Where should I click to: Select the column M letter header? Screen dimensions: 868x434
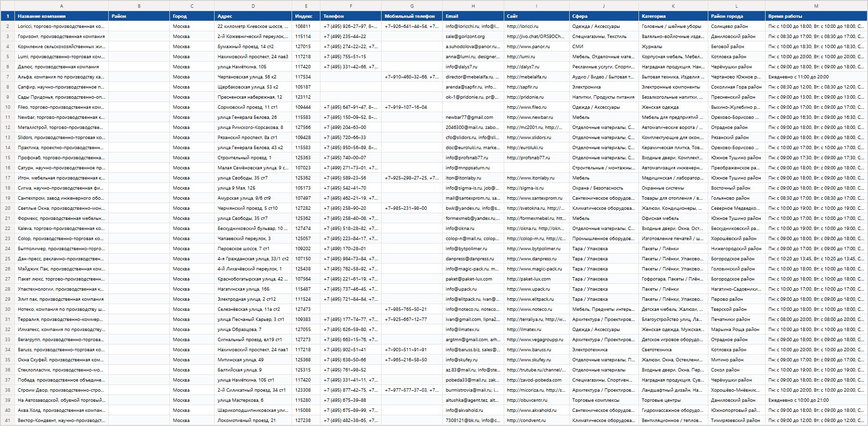(x=816, y=6)
